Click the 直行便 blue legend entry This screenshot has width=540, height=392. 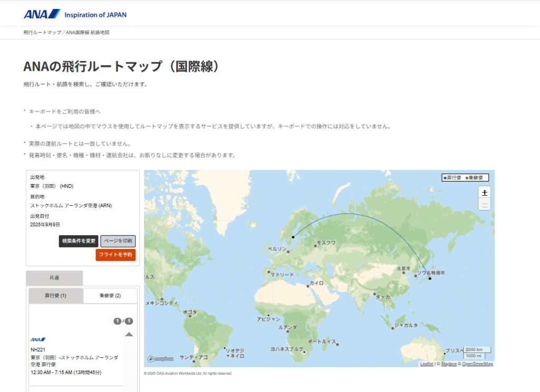[452, 178]
